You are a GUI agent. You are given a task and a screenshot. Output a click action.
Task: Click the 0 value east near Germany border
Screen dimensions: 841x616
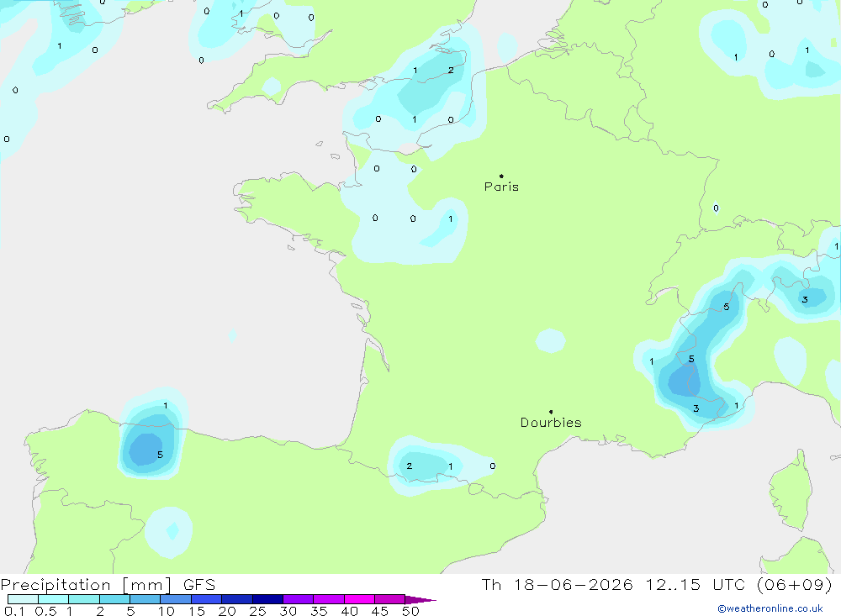point(716,208)
